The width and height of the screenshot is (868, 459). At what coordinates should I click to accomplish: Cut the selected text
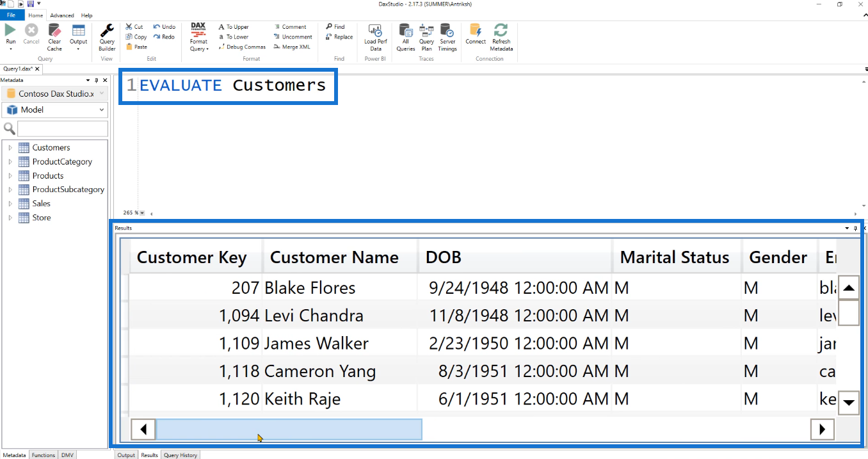(134, 27)
